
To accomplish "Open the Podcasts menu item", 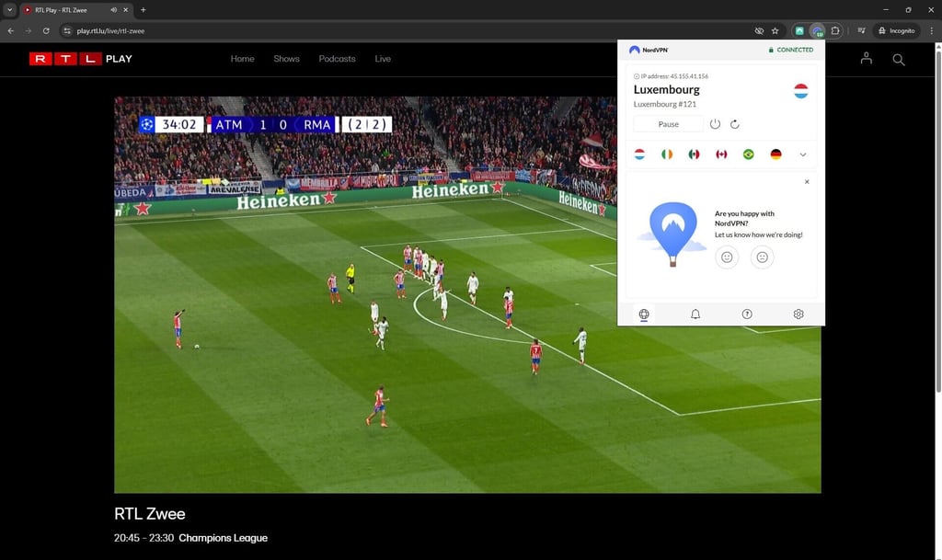I will [x=337, y=59].
